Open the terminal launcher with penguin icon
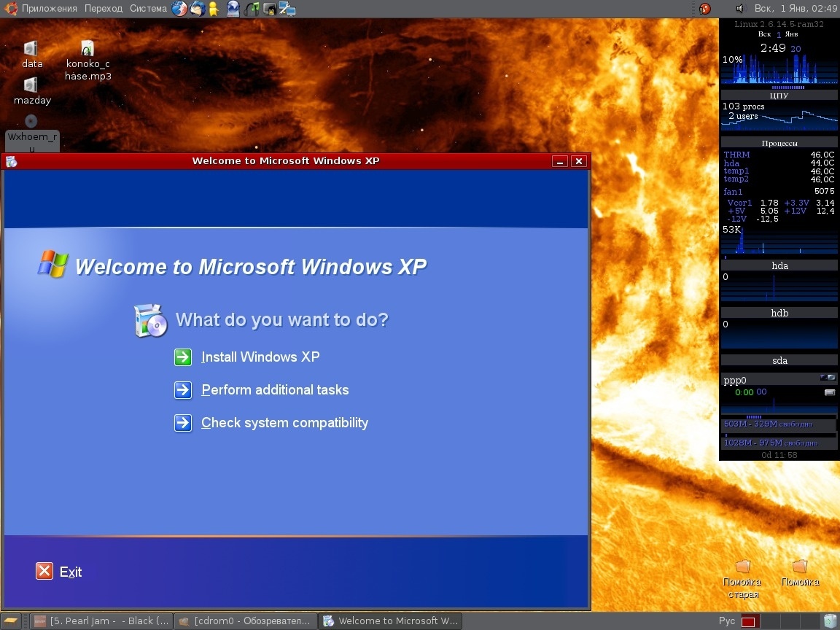This screenshot has width=840, height=630. tap(269, 9)
